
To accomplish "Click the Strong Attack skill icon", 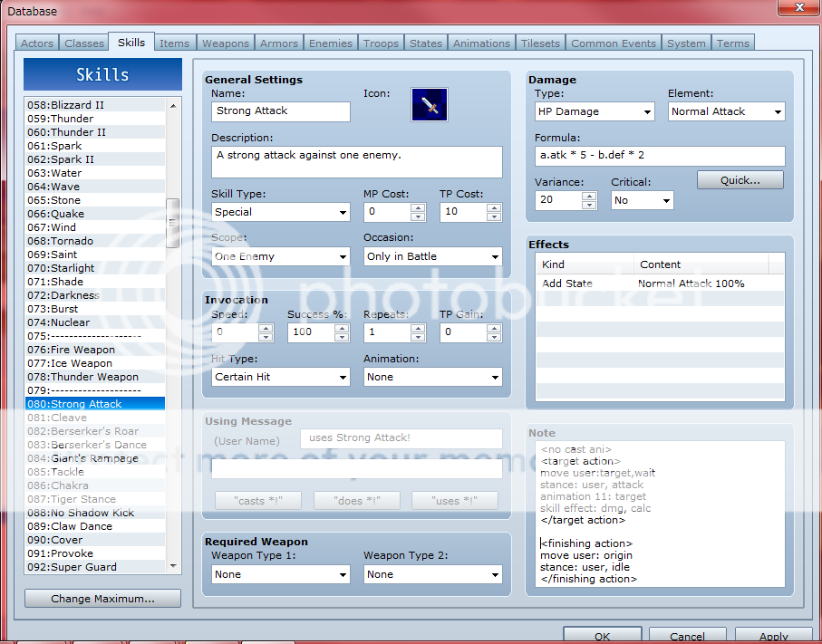I will coord(430,105).
